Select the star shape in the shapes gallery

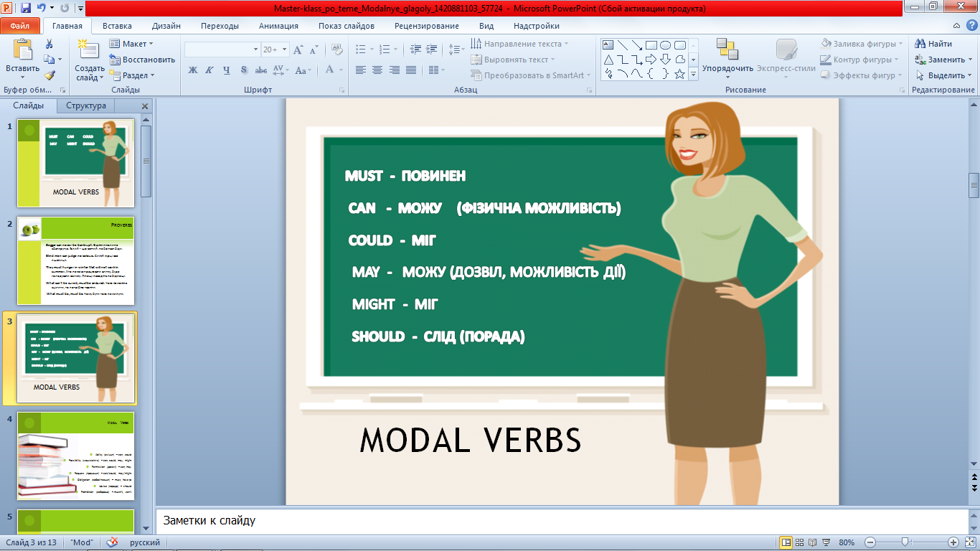pyautogui.click(x=679, y=74)
